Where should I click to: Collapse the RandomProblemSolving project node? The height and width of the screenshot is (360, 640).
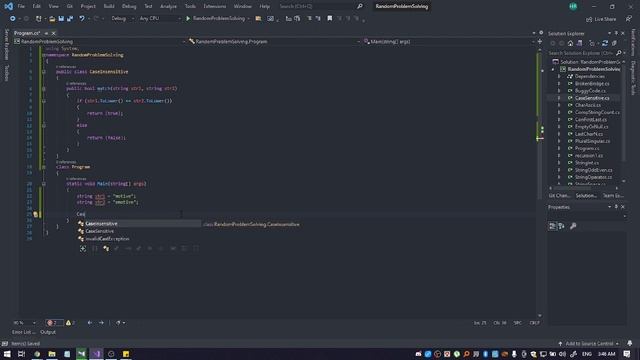pos(553,69)
